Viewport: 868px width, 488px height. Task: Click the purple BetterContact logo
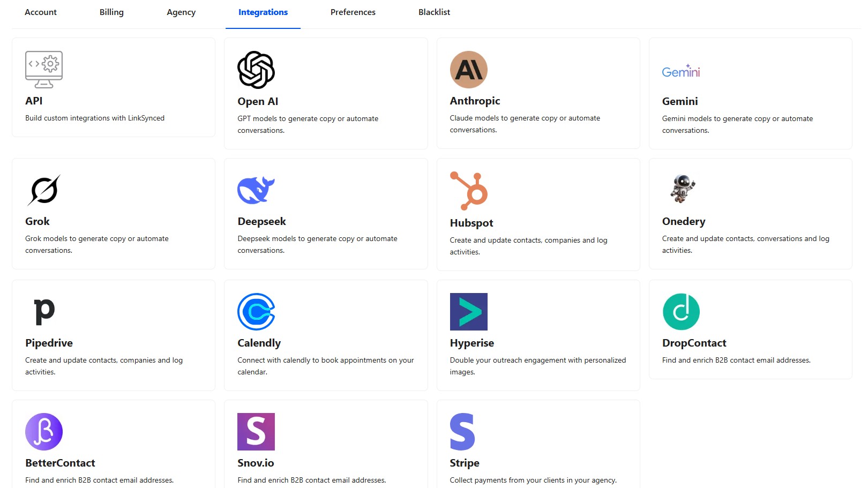(44, 432)
